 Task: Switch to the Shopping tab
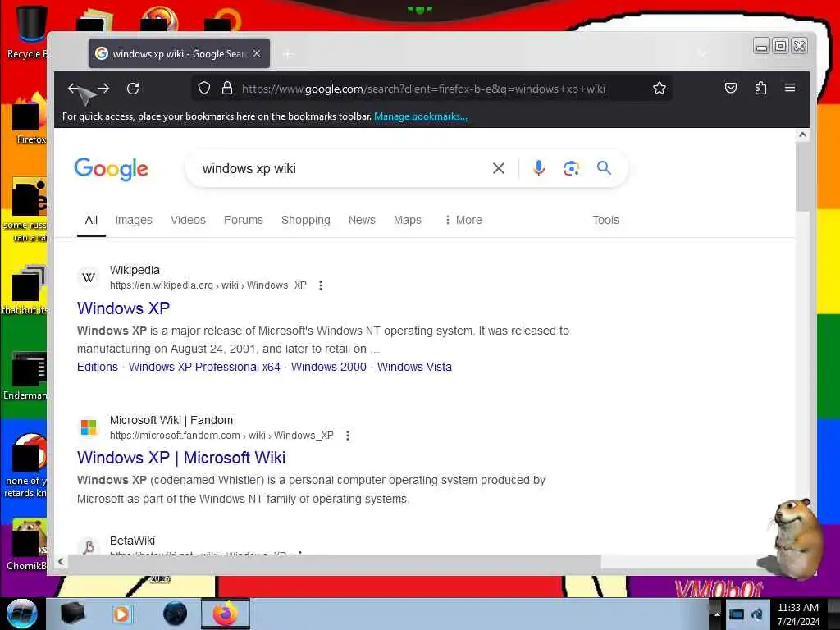(305, 220)
